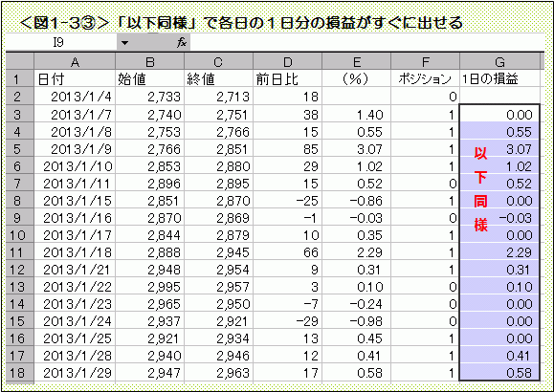Click the 始値 header cell
The width and height of the screenshot is (554, 392).
click(x=149, y=79)
